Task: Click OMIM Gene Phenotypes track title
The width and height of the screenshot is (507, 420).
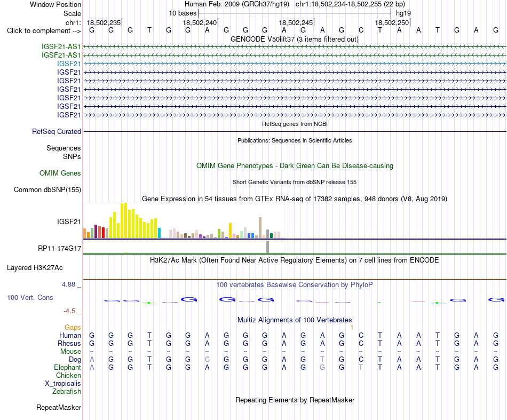Action: click(x=295, y=165)
